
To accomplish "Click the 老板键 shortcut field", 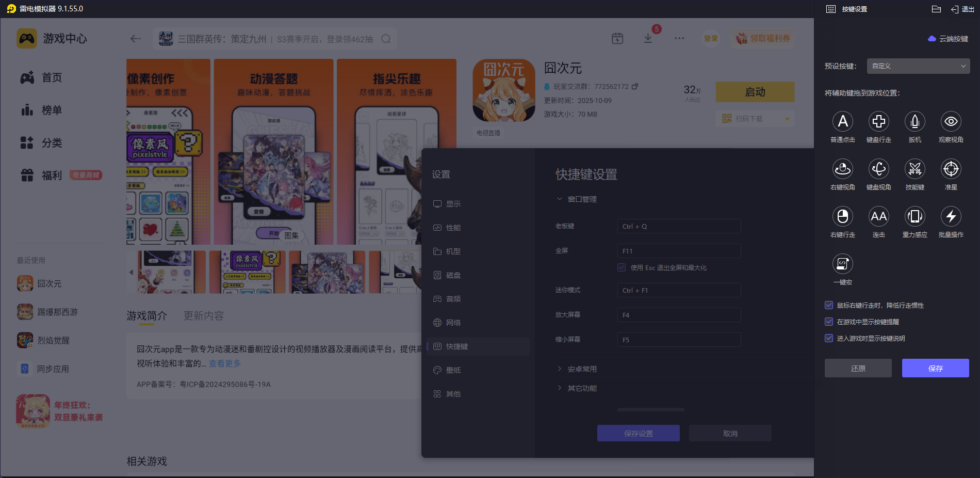I will point(679,227).
